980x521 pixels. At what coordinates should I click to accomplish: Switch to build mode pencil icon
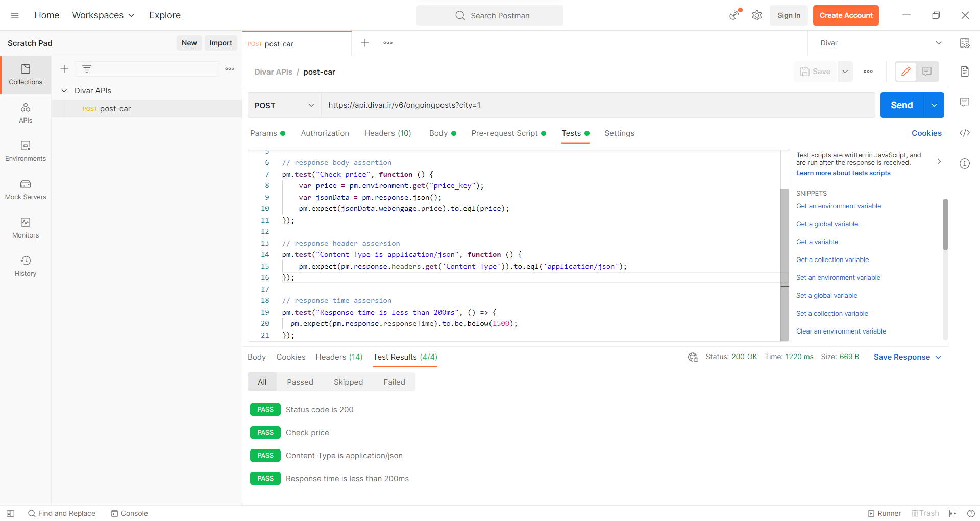906,72
